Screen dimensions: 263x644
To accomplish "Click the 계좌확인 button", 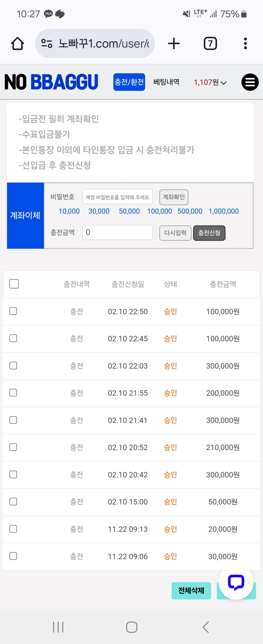I will pyautogui.click(x=174, y=197).
